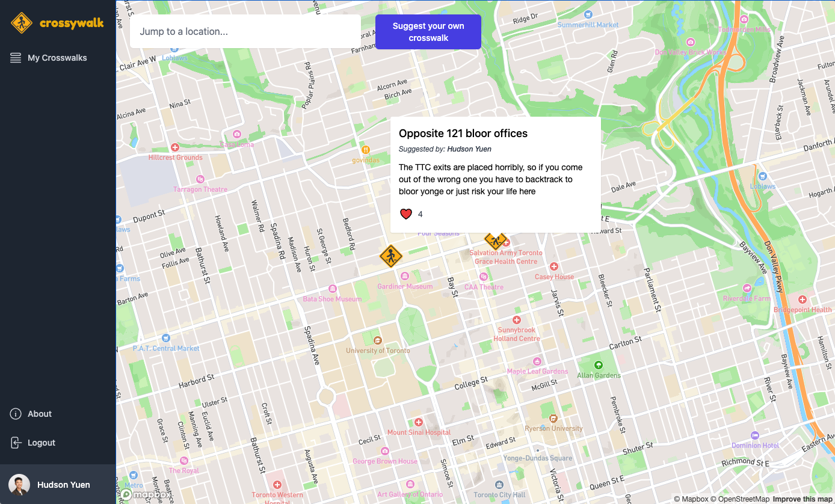Click the About info icon in the sidebar
Image resolution: width=835 pixels, height=504 pixels.
[14, 414]
